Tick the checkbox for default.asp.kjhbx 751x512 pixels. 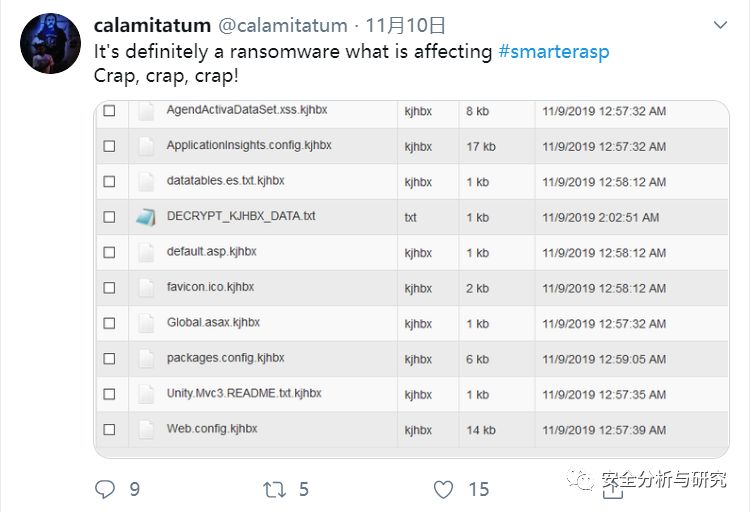[109, 253]
